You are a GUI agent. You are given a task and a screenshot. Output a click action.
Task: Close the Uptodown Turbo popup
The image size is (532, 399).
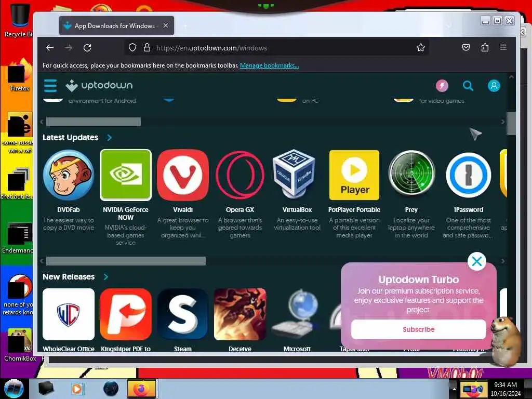pyautogui.click(x=477, y=261)
